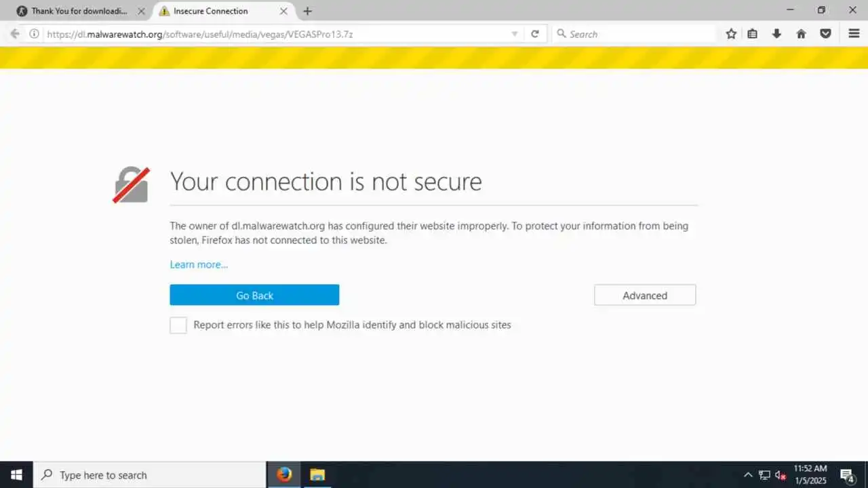Click the warning icon on Insecure Connection tab

(164, 11)
